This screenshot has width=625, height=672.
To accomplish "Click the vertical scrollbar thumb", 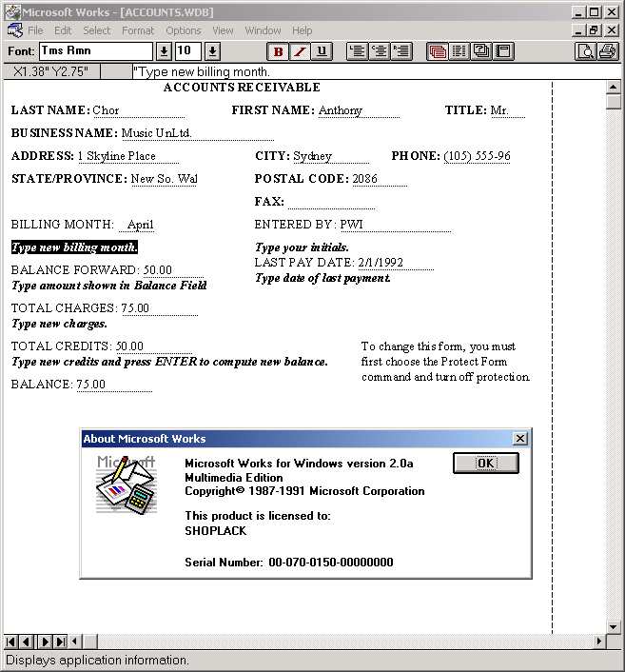I will pyautogui.click(x=614, y=102).
